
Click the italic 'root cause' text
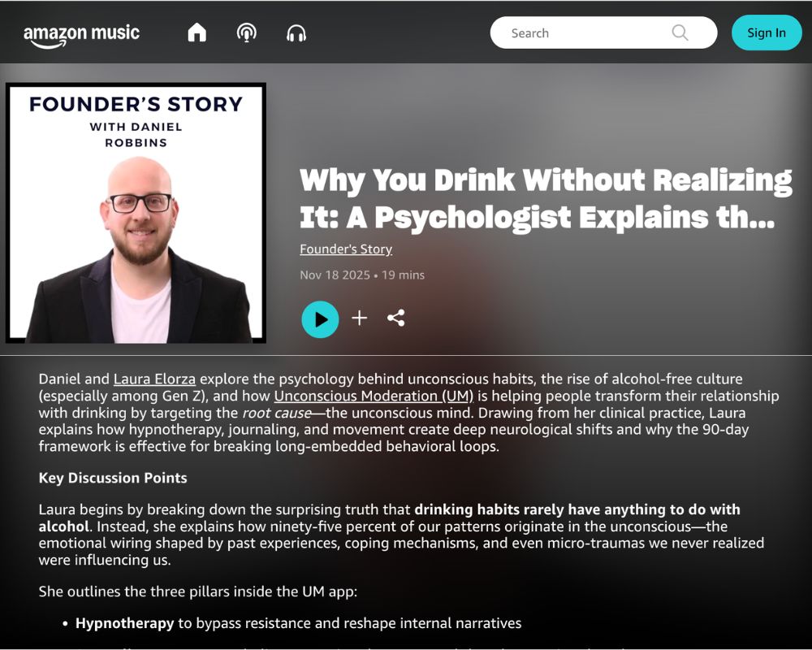click(277, 413)
